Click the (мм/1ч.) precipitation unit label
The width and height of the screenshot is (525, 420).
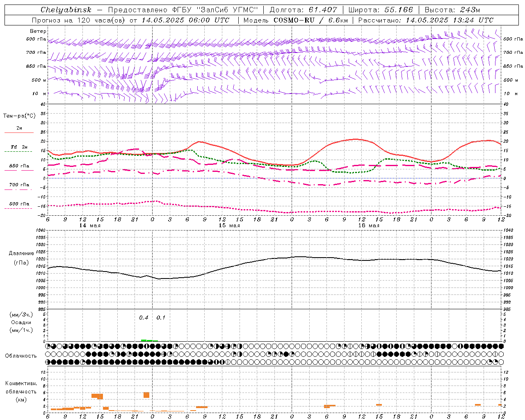click(x=21, y=330)
